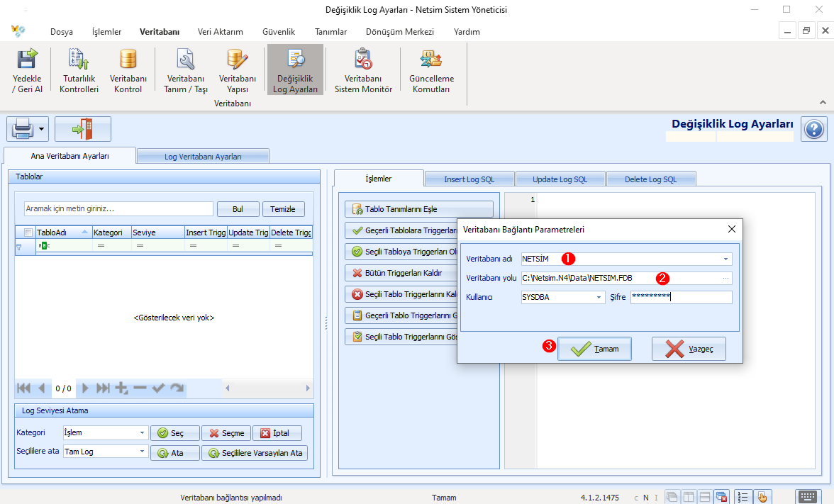Click the Tablo Tanımlarını Eşle button

[x=419, y=209]
